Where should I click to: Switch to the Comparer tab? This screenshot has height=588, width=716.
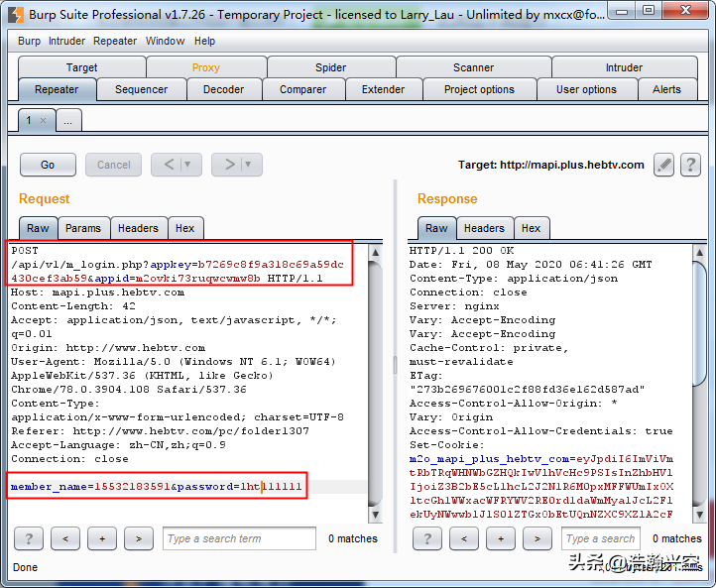tap(303, 89)
